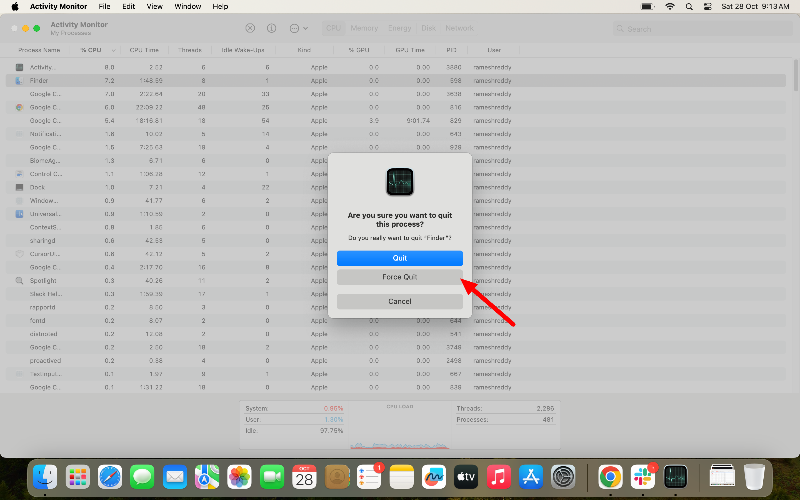Open the Window menu
The width and height of the screenshot is (800, 500).
click(188, 7)
